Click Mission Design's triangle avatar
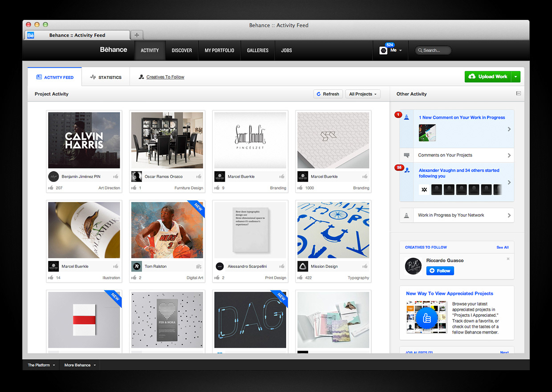The width and height of the screenshot is (552, 392). click(303, 266)
